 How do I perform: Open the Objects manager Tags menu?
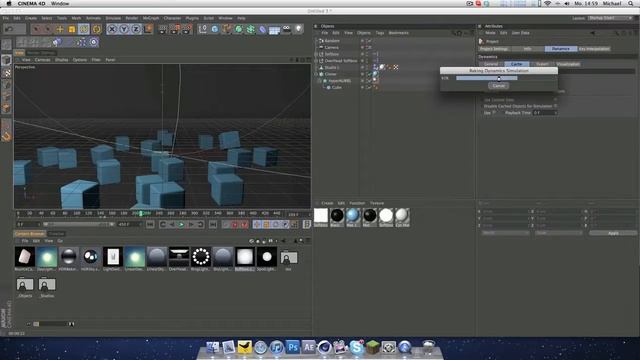coord(380,33)
